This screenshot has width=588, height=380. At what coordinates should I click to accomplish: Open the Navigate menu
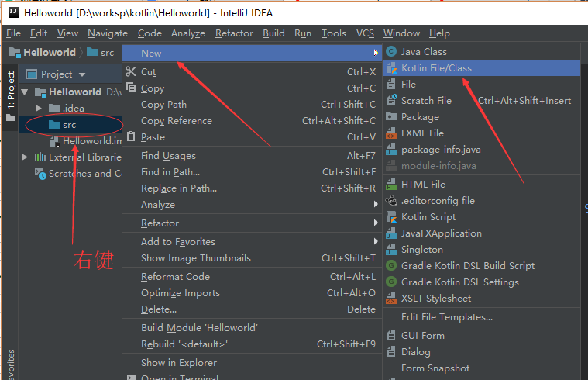108,33
